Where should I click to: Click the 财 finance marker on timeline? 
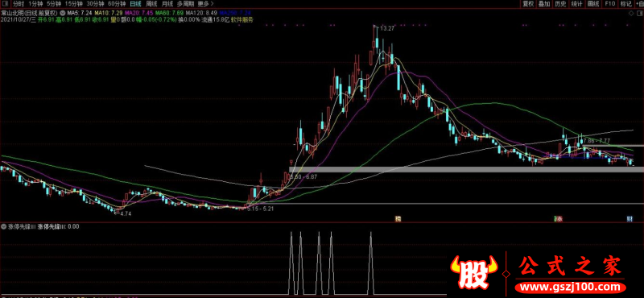pos(630,219)
